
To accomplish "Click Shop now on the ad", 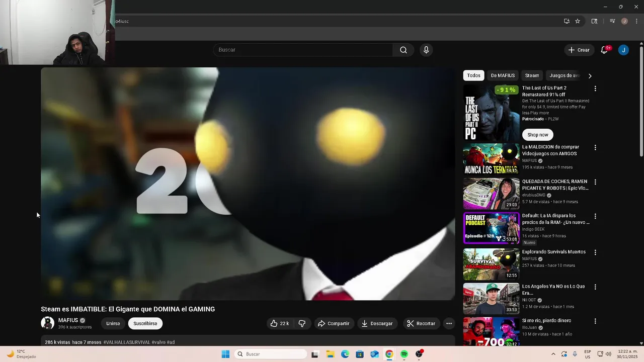I will point(538,135).
